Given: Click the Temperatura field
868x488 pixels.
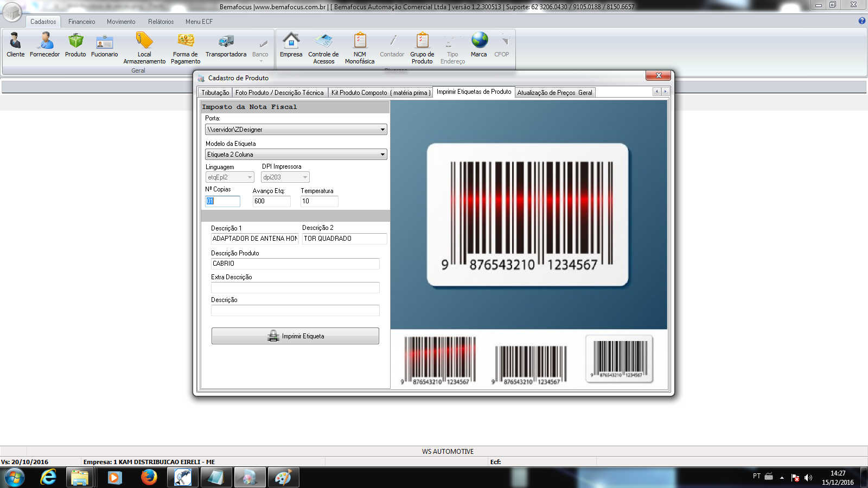Looking at the screenshot, I should coord(319,201).
